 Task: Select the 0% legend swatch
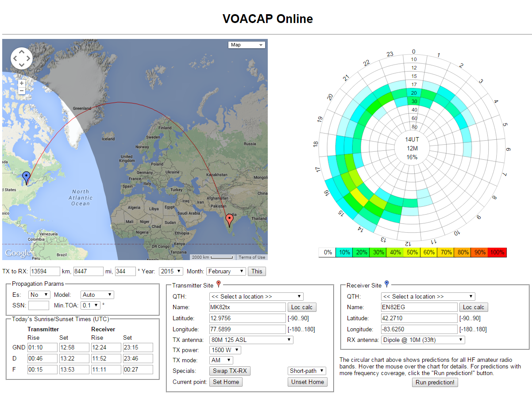328,252
